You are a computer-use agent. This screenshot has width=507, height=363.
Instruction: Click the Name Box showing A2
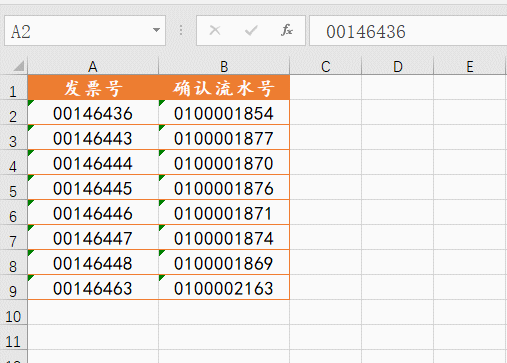coord(85,31)
